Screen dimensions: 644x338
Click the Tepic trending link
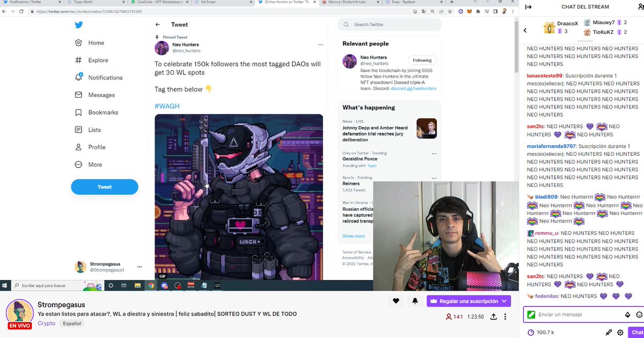(372, 166)
